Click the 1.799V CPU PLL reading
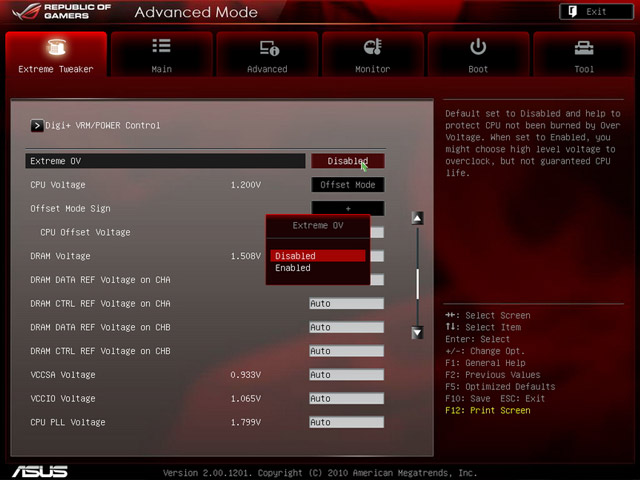The height and width of the screenshot is (480, 640). tap(246, 422)
